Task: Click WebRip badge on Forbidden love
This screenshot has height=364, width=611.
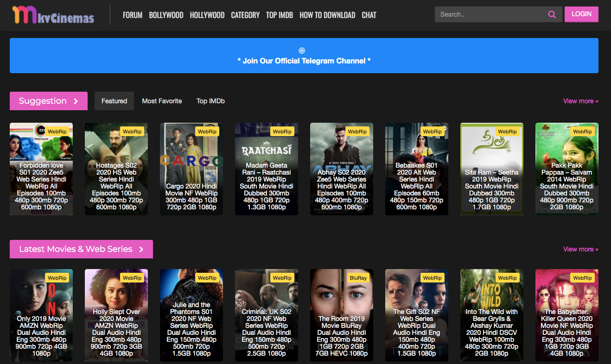Action: coord(57,132)
